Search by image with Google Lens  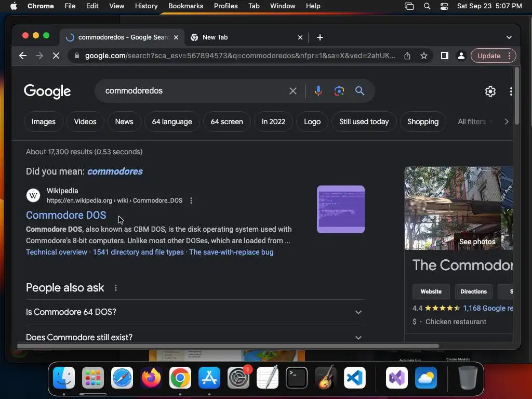[339, 91]
